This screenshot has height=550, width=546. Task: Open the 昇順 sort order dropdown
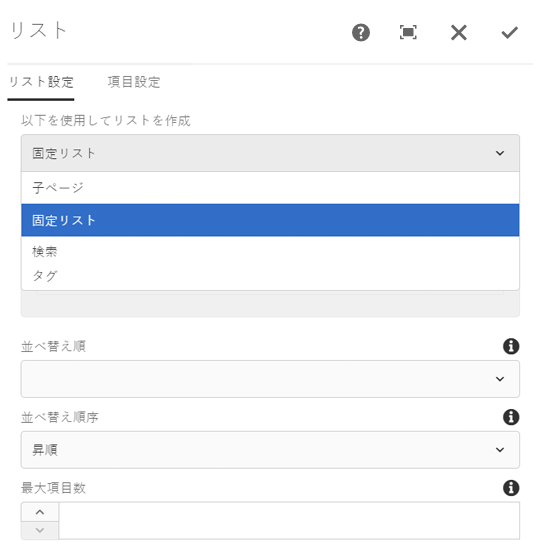(x=270, y=450)
